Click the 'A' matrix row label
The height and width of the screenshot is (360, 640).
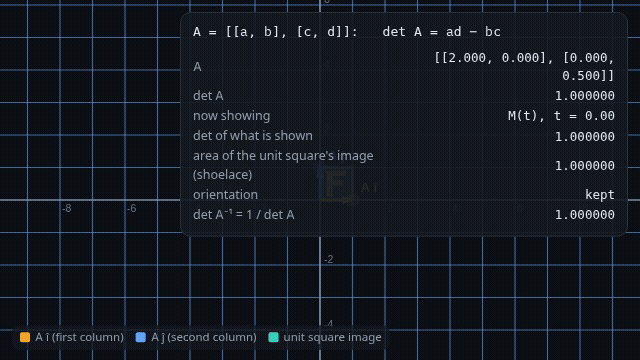point(197,67)
